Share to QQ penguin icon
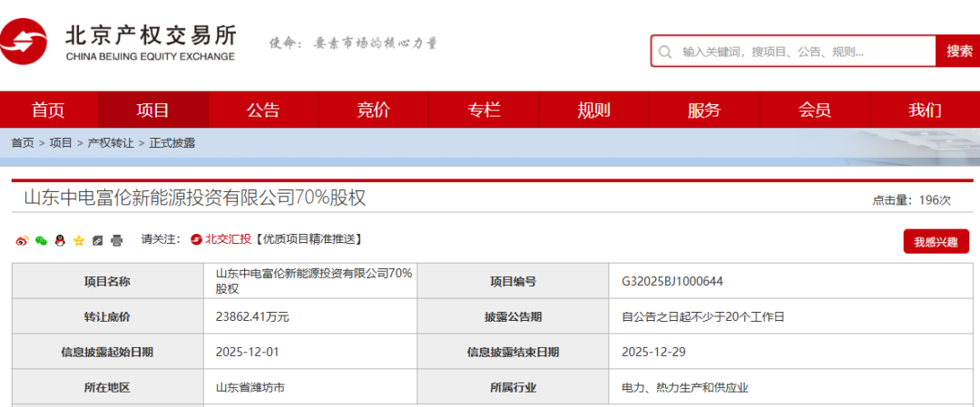The image size is (980, 407). pyautogui.click(x=60, y=240)
